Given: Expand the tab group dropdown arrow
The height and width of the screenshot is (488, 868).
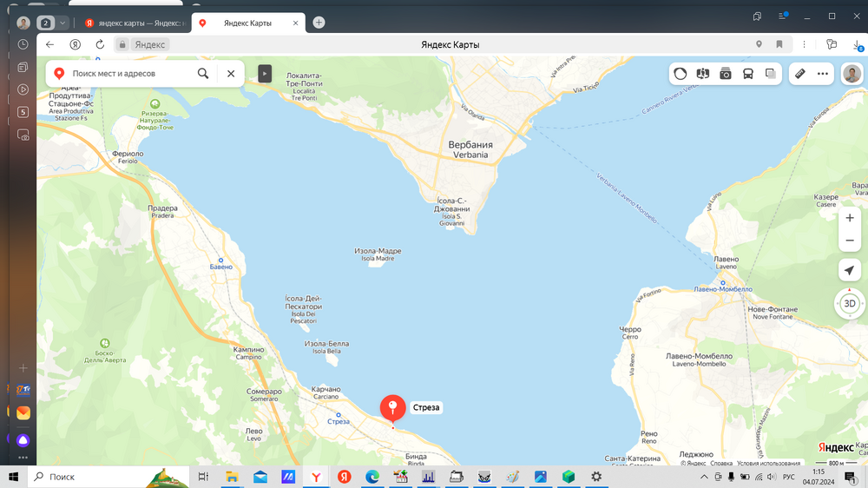Looking at the screenshot, I should coord(62,23).
